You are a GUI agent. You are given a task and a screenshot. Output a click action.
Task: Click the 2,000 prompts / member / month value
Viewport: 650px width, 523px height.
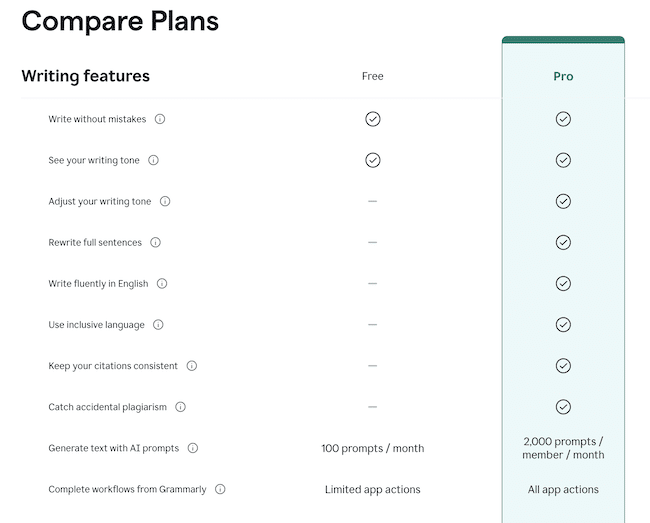pyautogui.click(x=563, y=448)
